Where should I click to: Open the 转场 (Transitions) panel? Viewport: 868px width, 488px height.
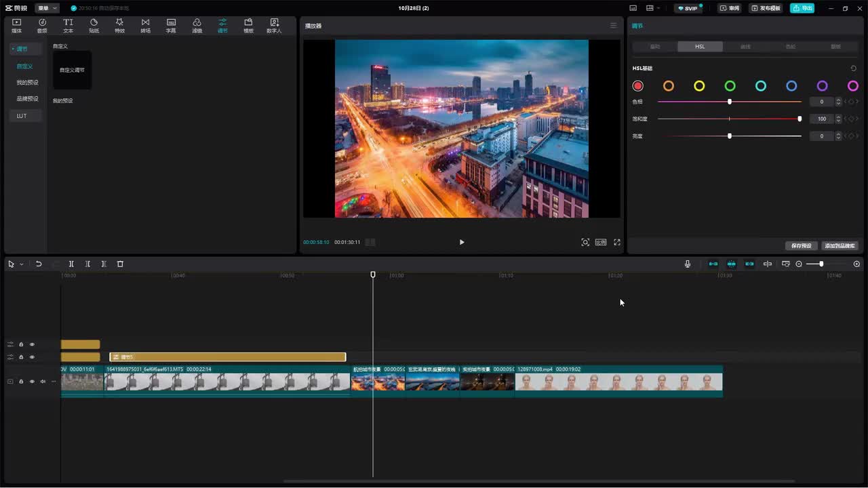tap(145, 26)
